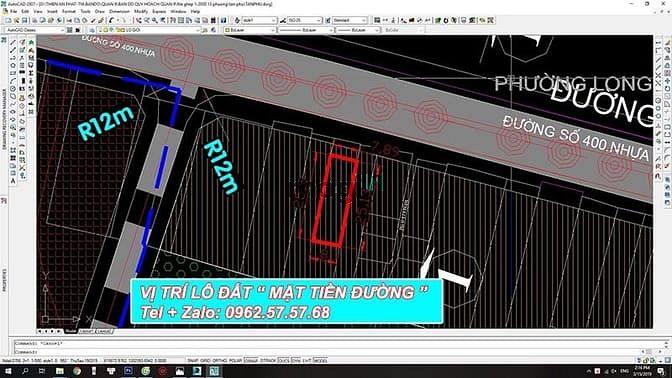Click the coordinates display in status bar
Screen dimensions: 672x378
135,360
